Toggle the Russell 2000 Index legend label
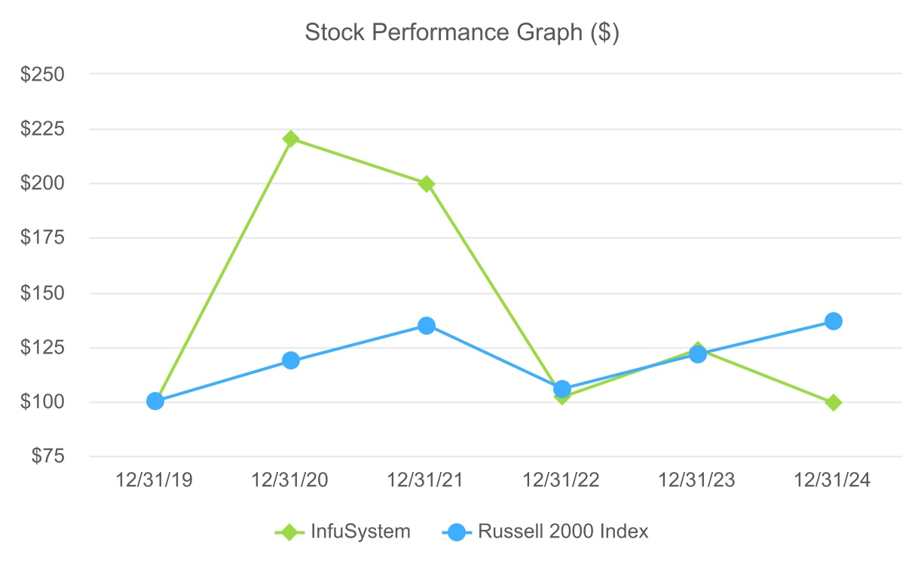 click(x=563, y=532)
